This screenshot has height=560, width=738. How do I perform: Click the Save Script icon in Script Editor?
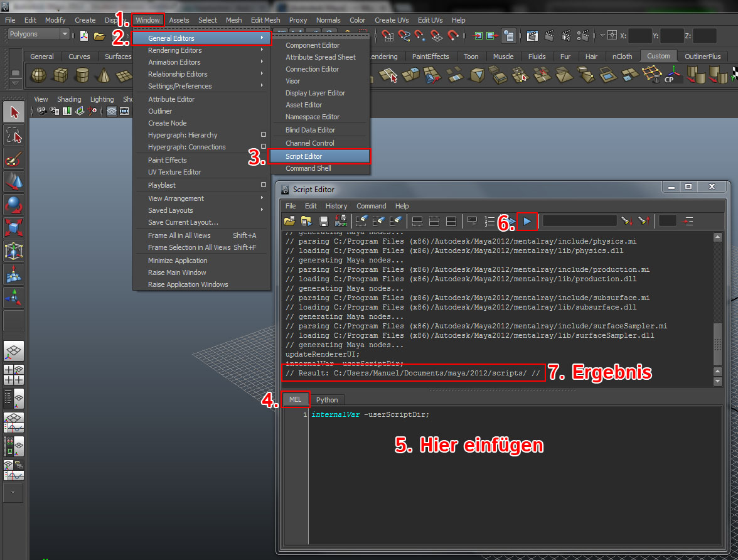tap(324, 221)
